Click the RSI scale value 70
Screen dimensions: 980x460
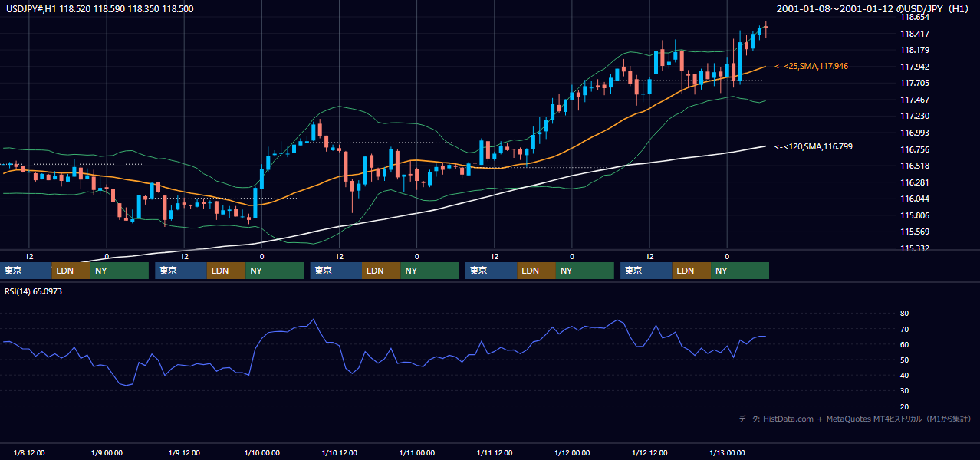pos(904,329)
